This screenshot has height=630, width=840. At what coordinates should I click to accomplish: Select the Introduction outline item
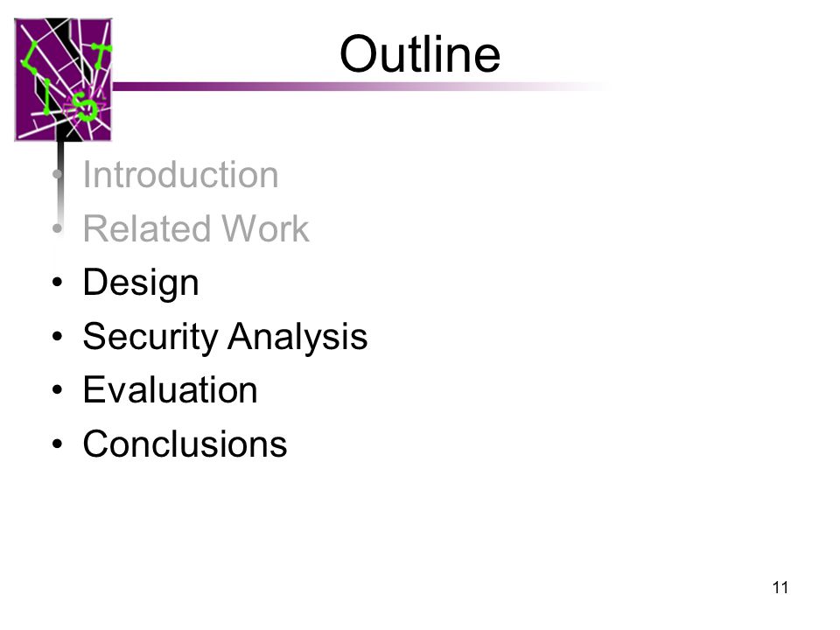(180, 175)
